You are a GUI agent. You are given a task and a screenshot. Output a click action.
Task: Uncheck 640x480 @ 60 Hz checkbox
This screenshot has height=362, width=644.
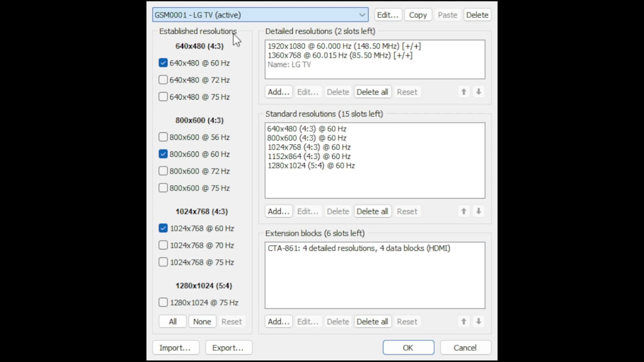tap(163, 63)
